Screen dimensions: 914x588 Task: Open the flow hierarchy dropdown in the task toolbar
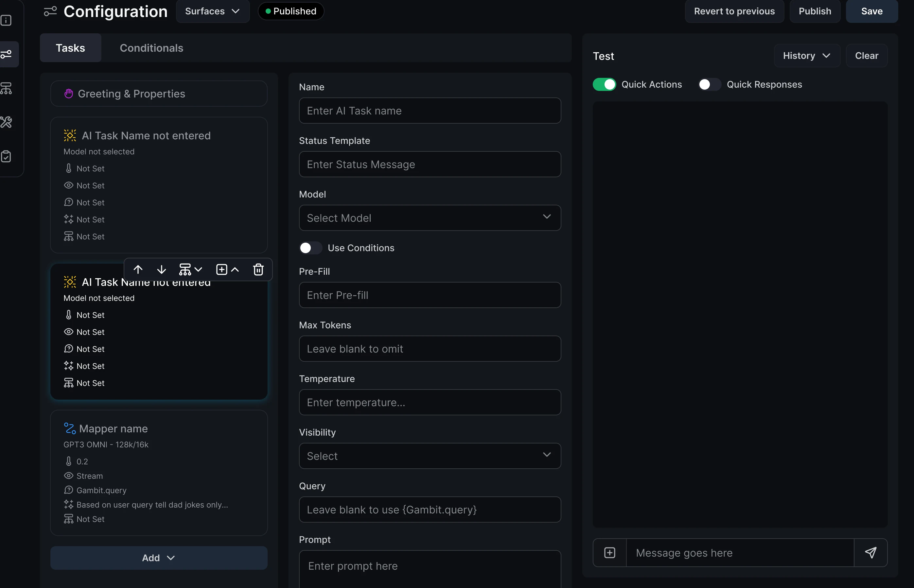[190, 269]
